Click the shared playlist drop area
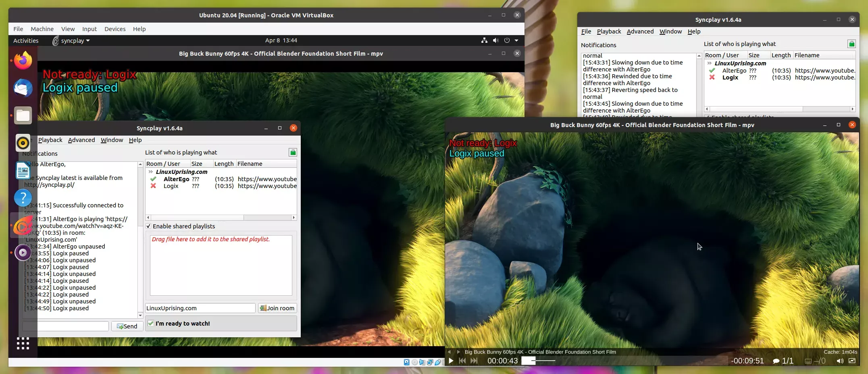The width and height of the screenshot is (868, 374). 221,265
